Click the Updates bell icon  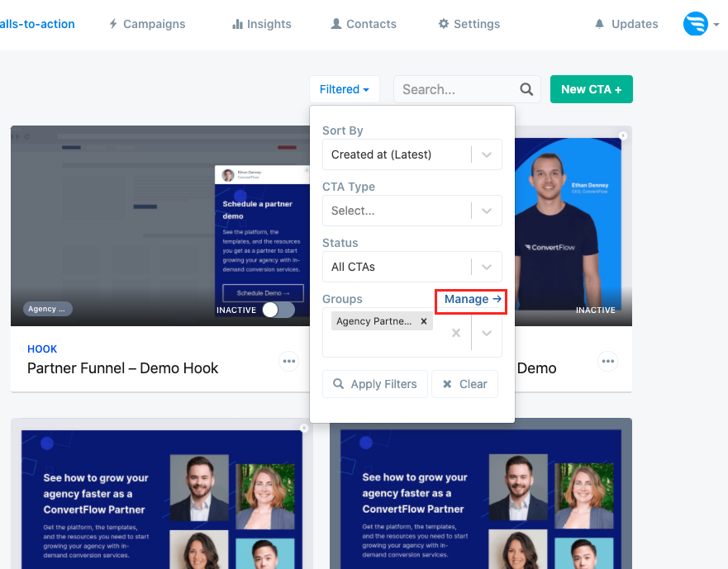tap(599, 24)
